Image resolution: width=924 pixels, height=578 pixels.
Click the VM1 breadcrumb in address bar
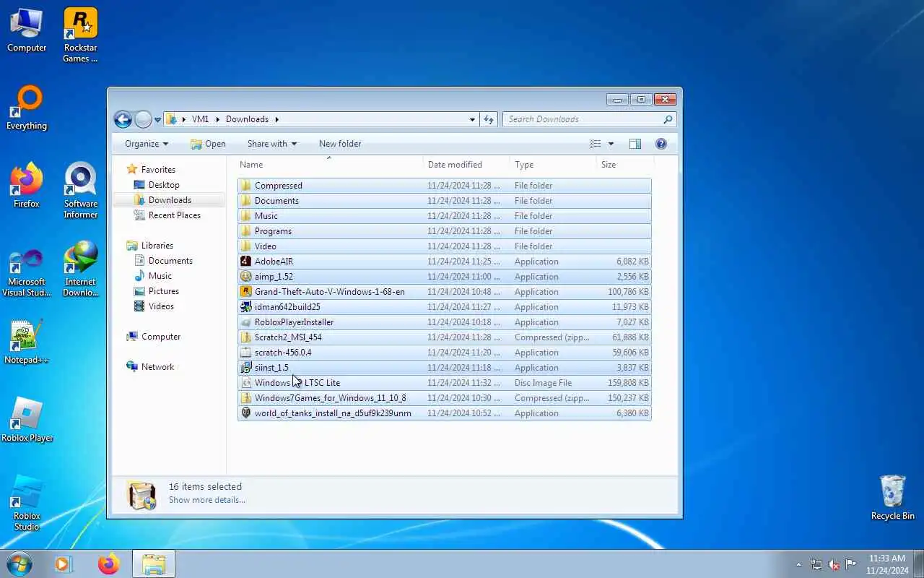(200, 119)
